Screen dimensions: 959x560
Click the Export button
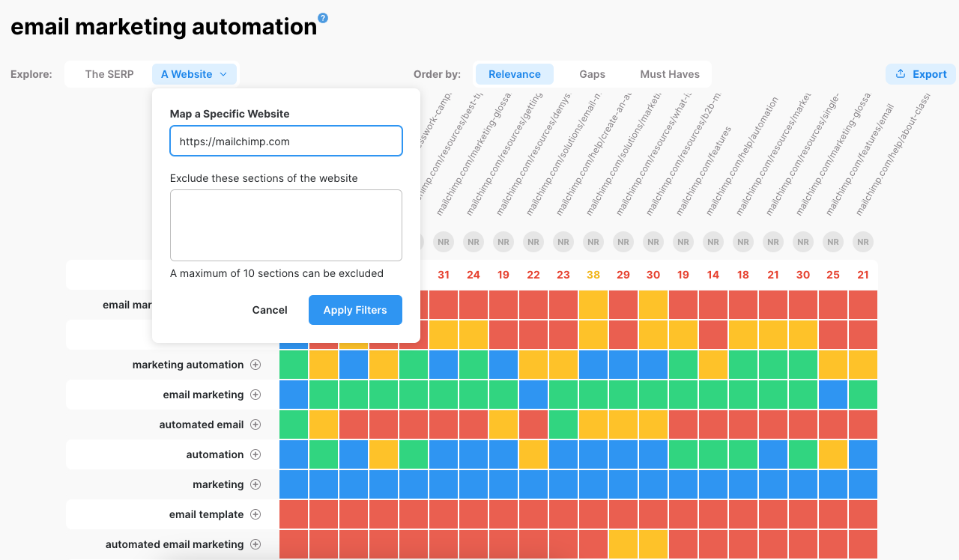920,74
